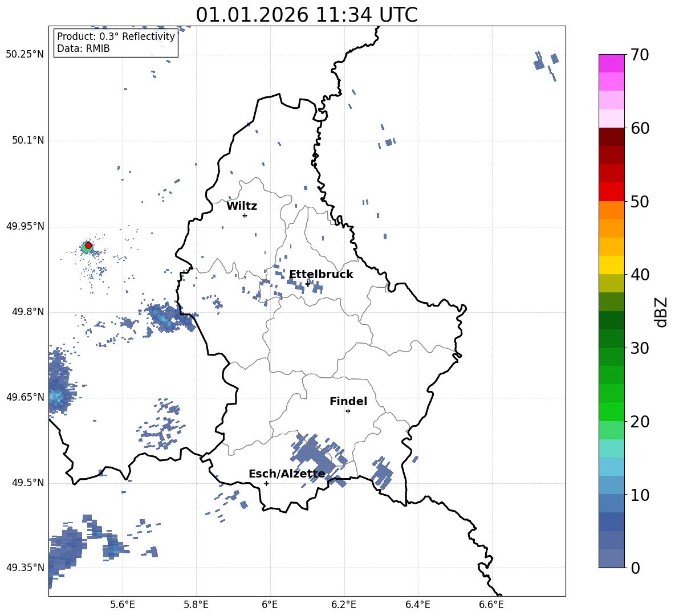Click the 6.2°E longitude label

[x=344, y=605]
